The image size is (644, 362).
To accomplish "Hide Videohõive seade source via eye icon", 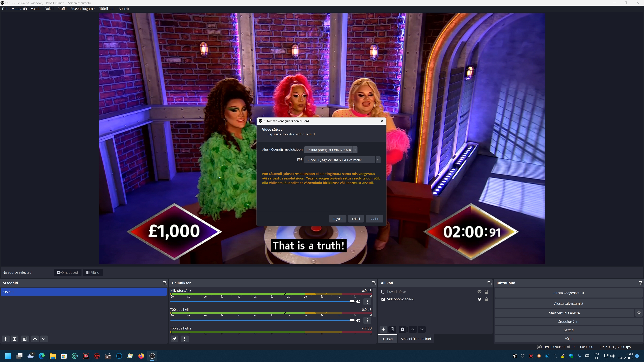I will click(479, 299).
